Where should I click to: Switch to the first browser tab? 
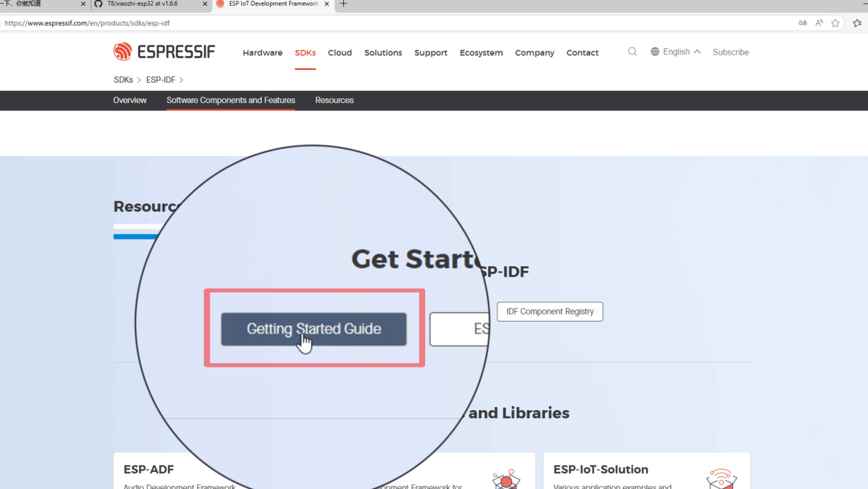tap(39, 4)
